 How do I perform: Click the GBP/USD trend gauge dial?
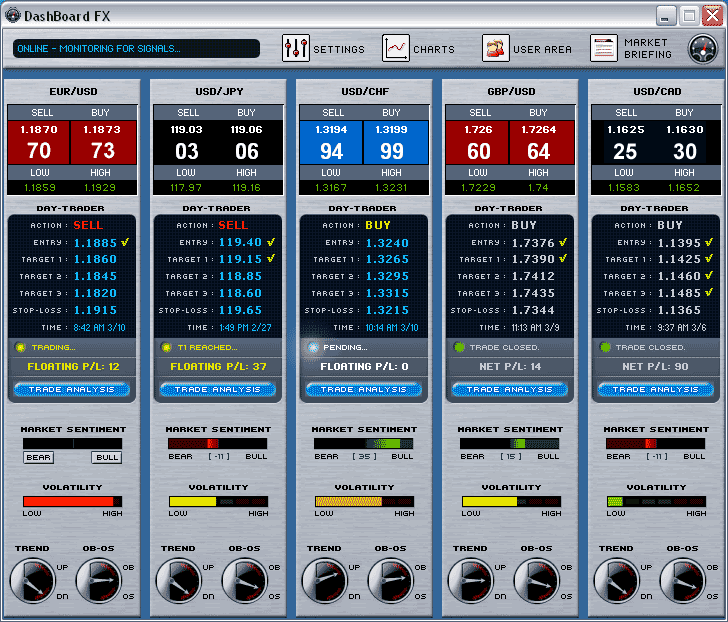(x=470, y=581)
